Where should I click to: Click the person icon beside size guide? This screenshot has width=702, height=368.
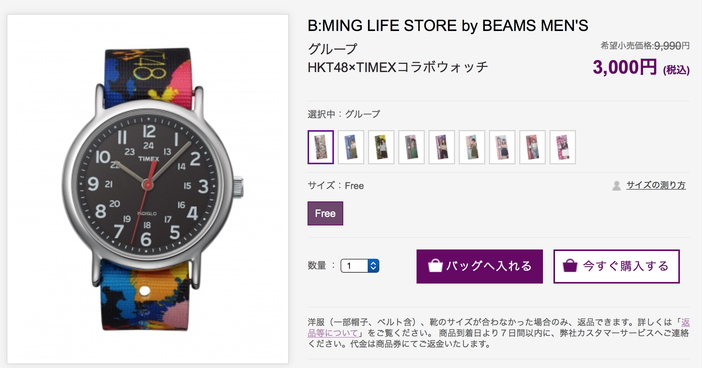pos(616,185)
